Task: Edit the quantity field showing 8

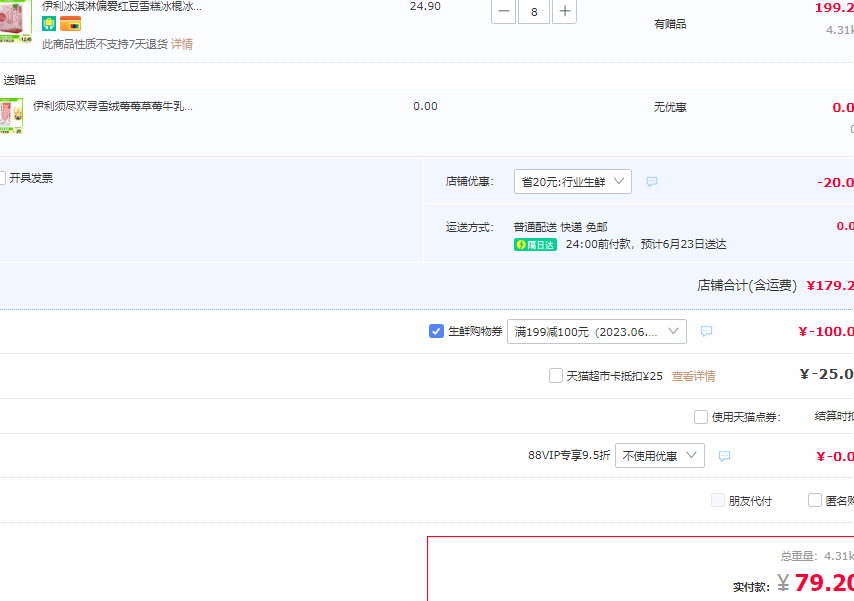Action: [534, 11]
